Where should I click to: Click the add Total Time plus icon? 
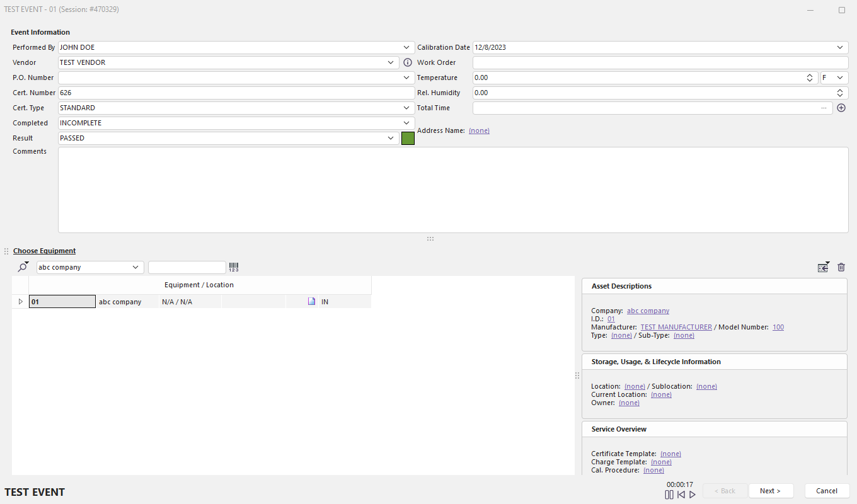[841, 108]
